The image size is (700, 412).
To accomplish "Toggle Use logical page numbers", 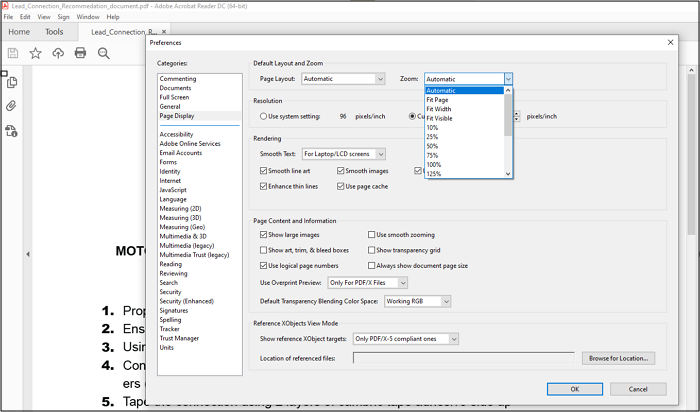I will [x=263, y=266].
